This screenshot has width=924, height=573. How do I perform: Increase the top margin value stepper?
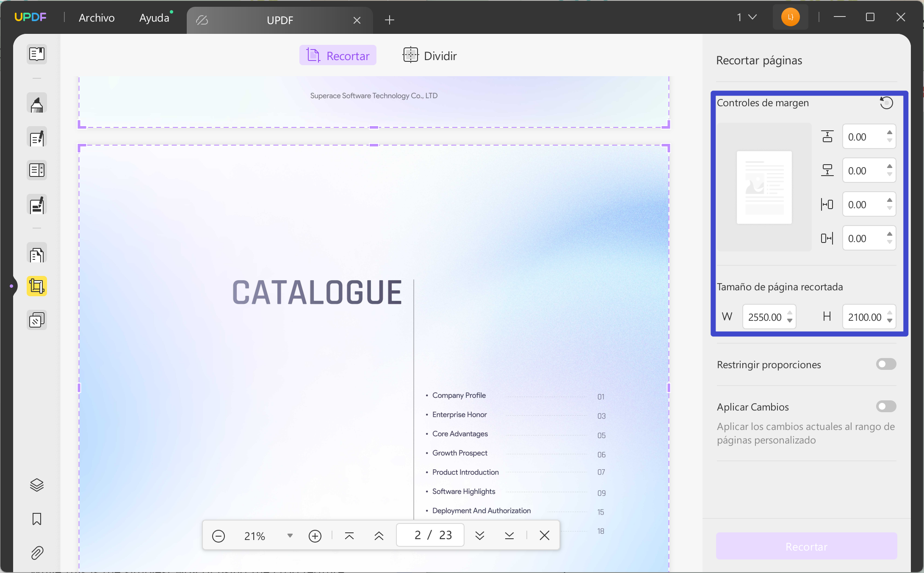coord(890,133)
